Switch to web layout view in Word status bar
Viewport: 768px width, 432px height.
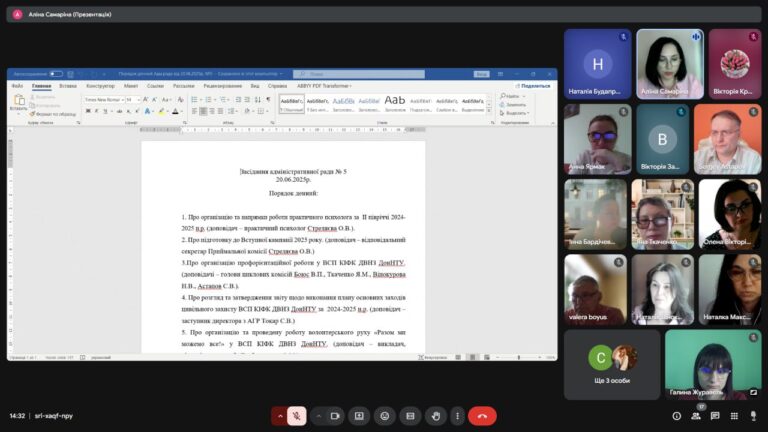point(486,358)
